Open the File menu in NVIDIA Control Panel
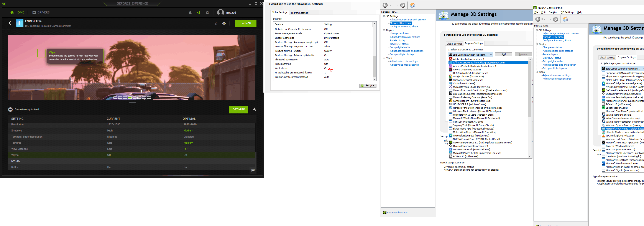The height and width of the screenshot is (226, 644). click(x=536, y=13)
